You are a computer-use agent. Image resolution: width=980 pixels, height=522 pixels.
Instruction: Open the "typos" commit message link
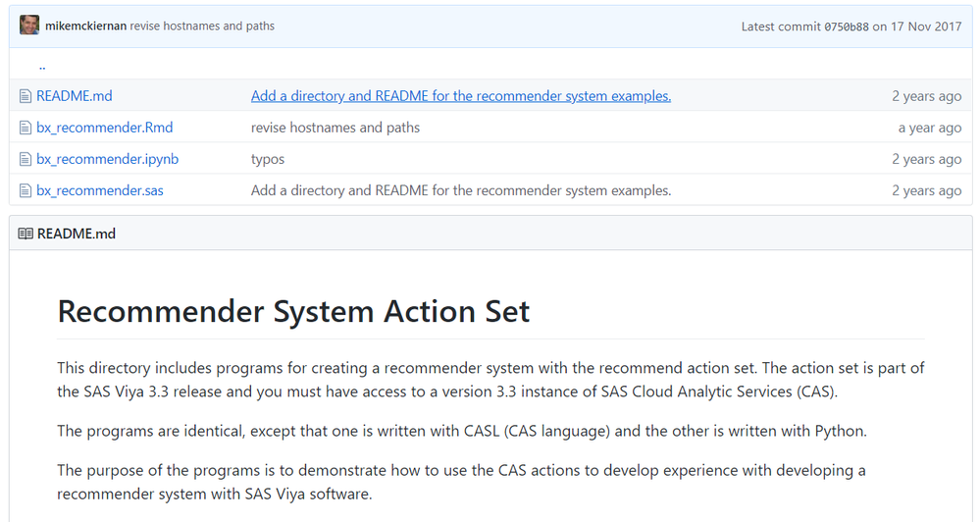click(268, 159)
